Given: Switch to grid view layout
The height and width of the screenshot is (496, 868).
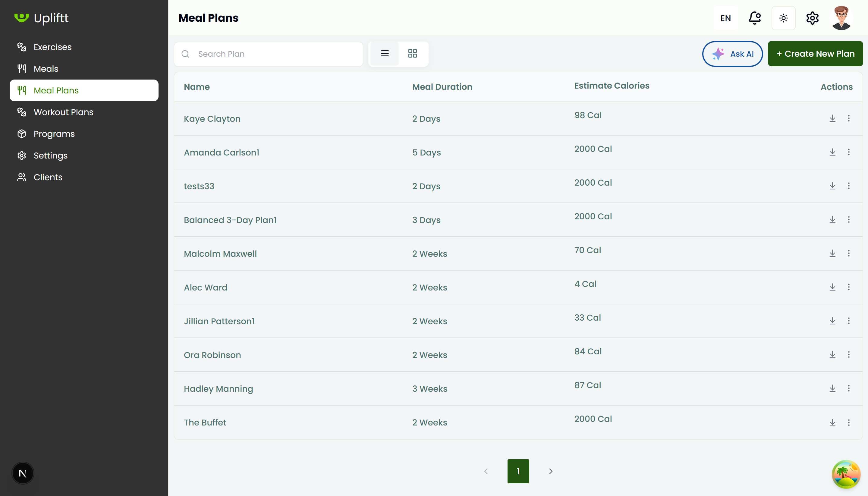Looking at the screenshot, I should tap(413, 53).
